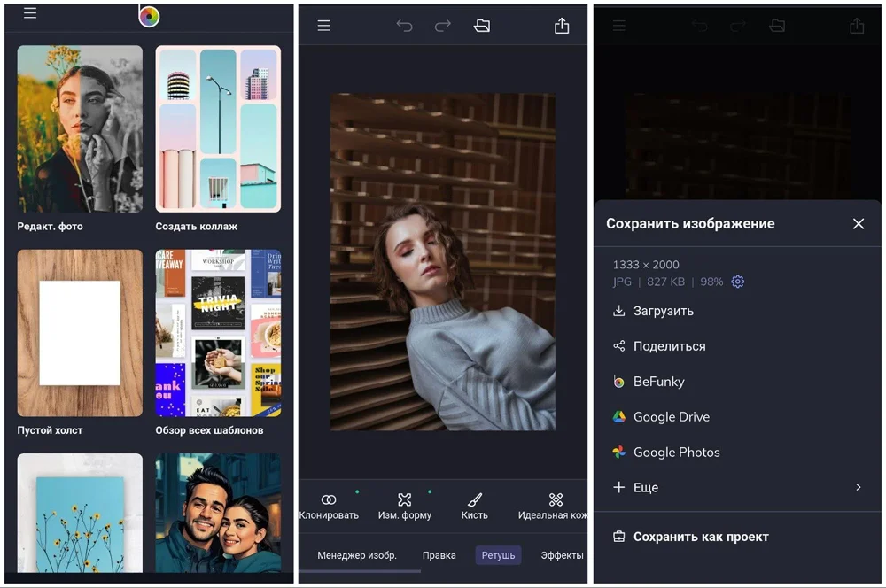Open the image manager folder icon
Screen dimensions: 886x588
coord(482,26)
